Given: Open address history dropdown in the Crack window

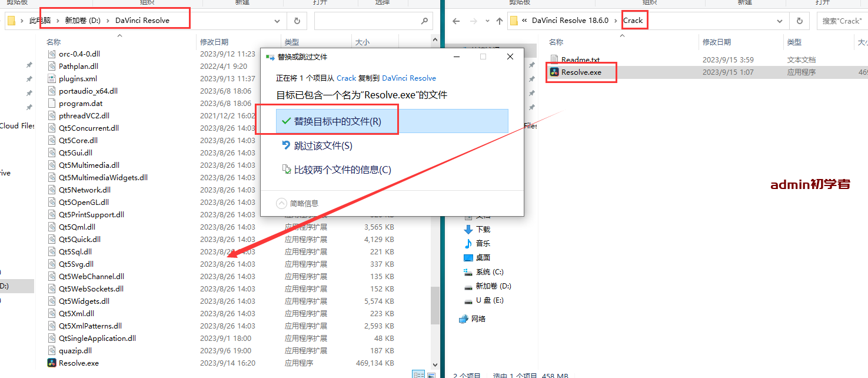Looking at the screenshot, I should pyautogui.click(x=780, y=21).
